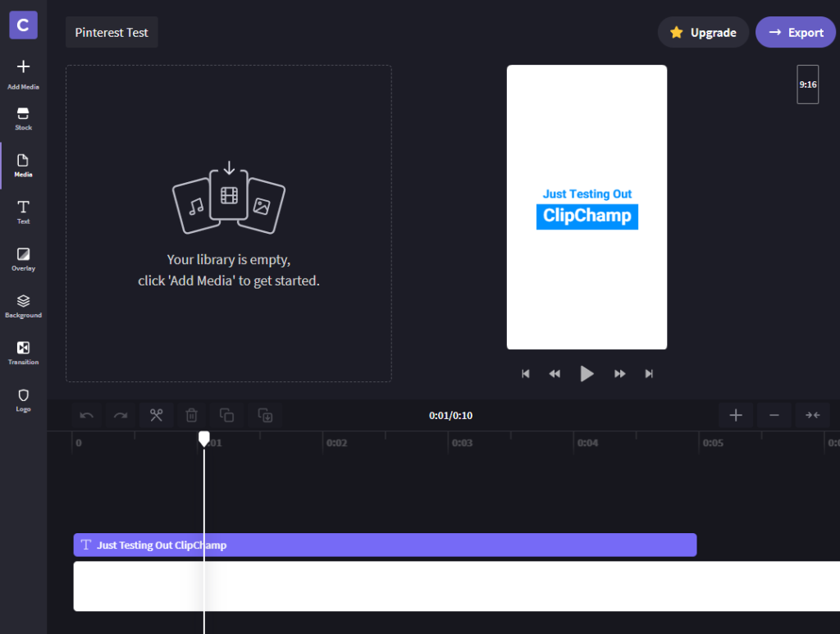The height and width of the screenshot is (634, 840).
Task: Click the 0:02 mark on timeline ruler
Action: 337,443
